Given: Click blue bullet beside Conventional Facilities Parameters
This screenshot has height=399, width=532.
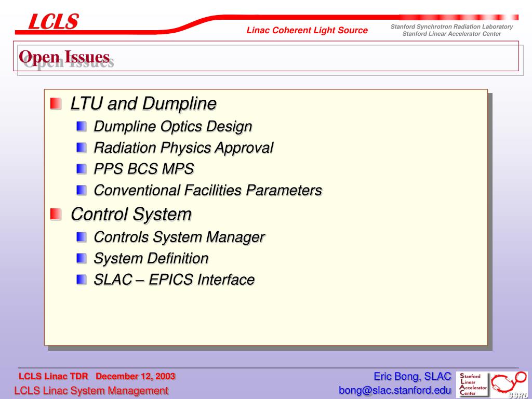Looking at the screenshot, I should point(82,190).
